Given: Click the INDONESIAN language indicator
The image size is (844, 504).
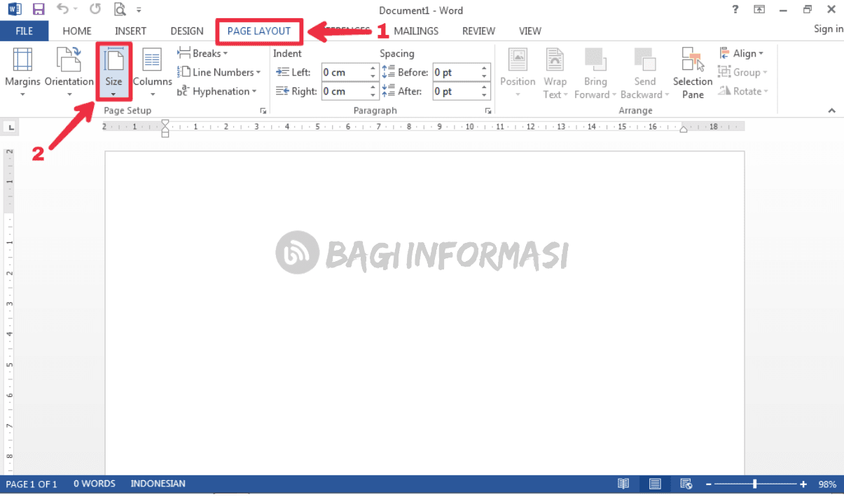Looking at the screenshot, I should click(x=158, y=484).
